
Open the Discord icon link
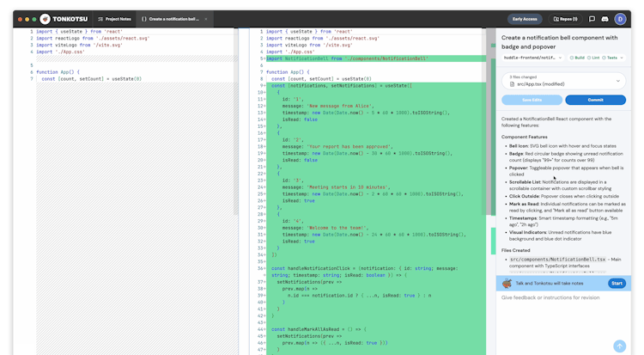(605, 18)
